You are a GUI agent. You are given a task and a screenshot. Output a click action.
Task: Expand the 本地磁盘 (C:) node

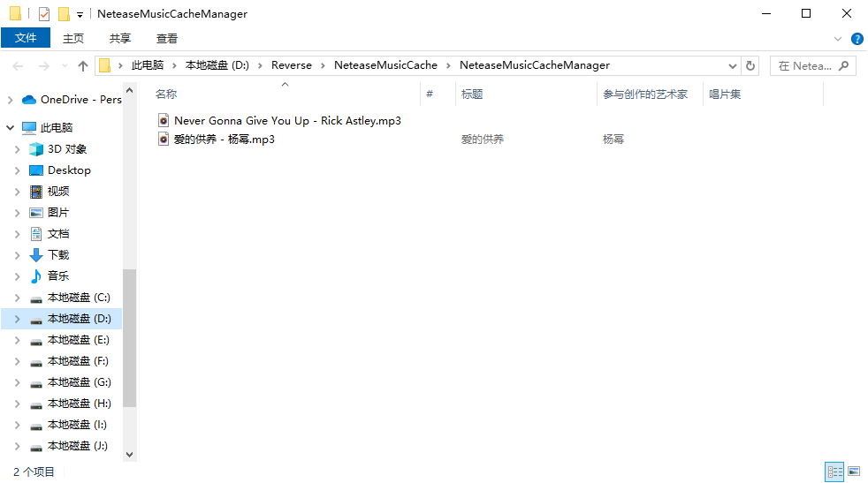(17, 298)
